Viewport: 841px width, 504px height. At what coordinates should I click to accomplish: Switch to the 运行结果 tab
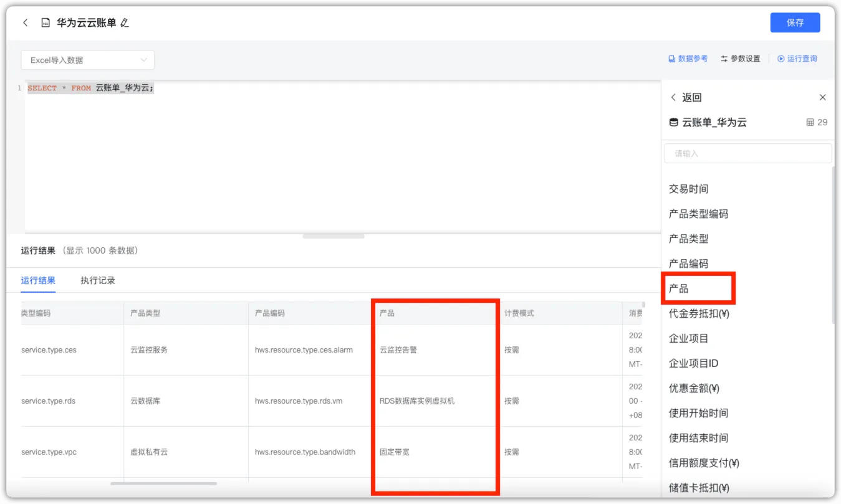tap(38, 280)
